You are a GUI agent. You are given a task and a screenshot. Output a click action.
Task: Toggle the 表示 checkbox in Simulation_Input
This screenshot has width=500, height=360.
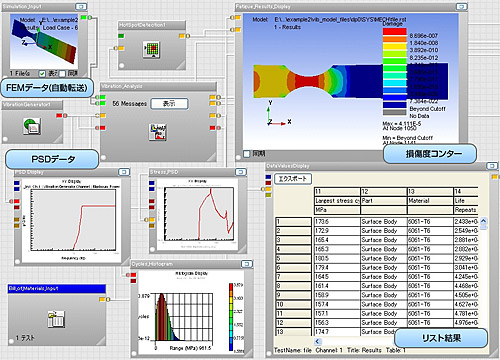click(x=42, y=73)
